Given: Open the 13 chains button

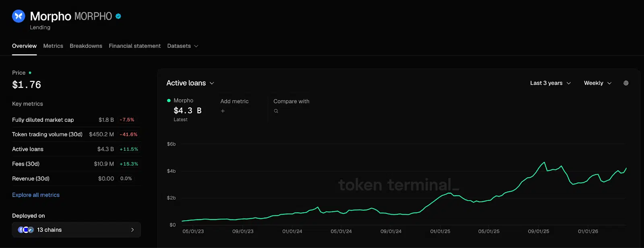Looking at the screenshot, I should [x=76, y=230].
